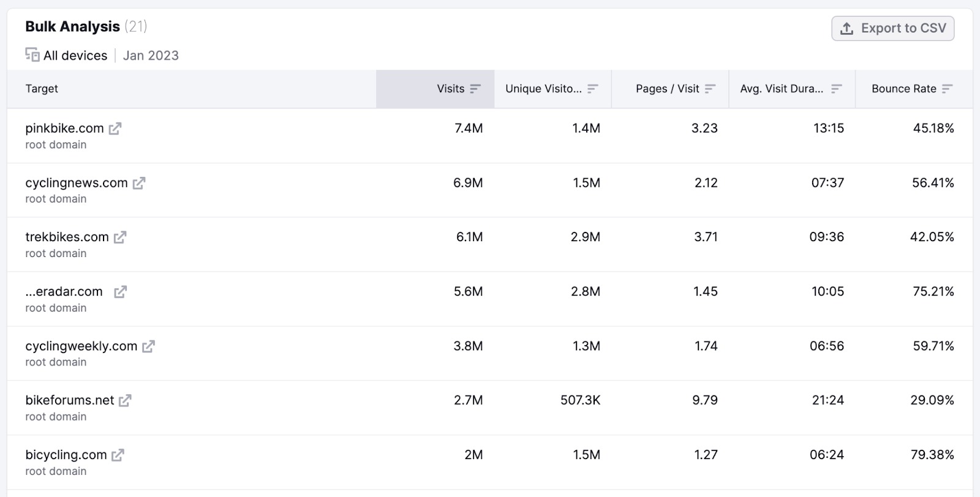This screenshot has height=497, width=980.
Task: Select the 10:05 visit duration cell
Action: pos(828,292)
